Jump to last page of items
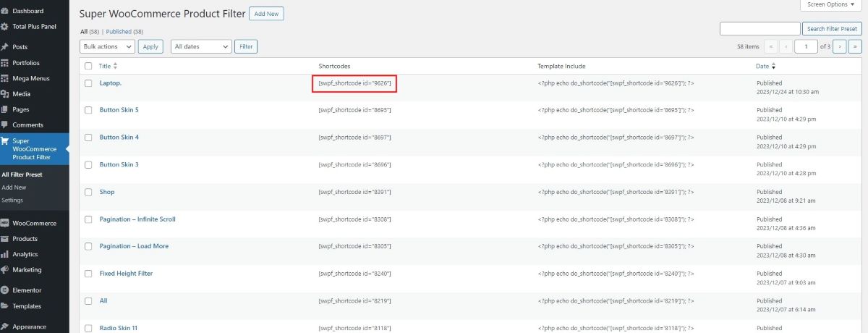This screenshot has height=333, width=868. click(855, 46)
